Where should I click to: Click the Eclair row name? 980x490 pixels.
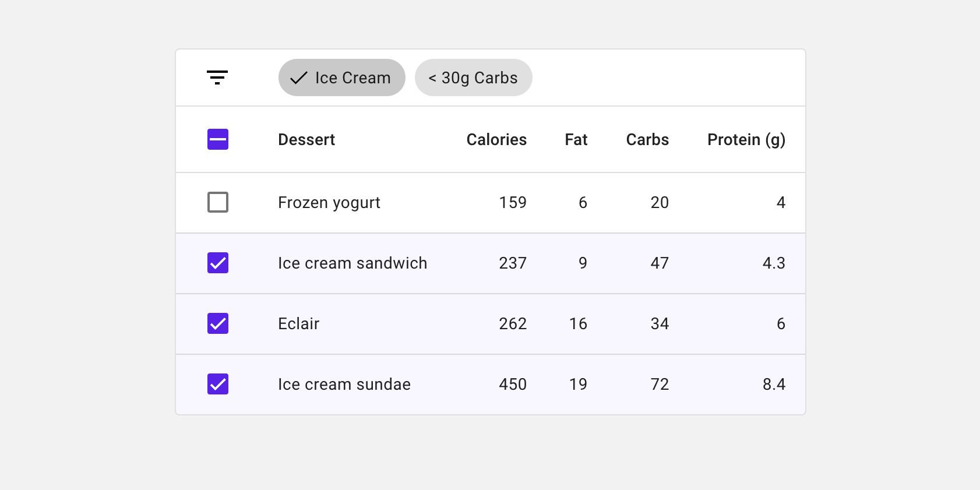tap(299, 324)
